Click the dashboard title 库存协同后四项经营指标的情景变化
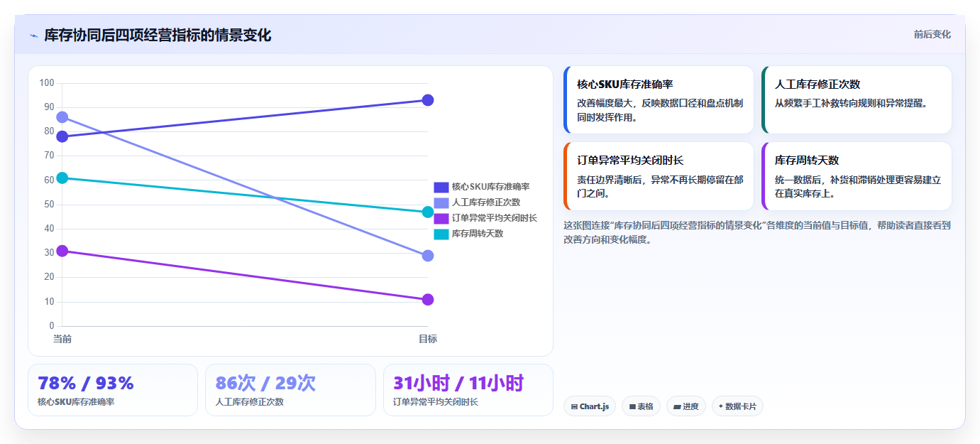980x444 pixels. (158, 36)
